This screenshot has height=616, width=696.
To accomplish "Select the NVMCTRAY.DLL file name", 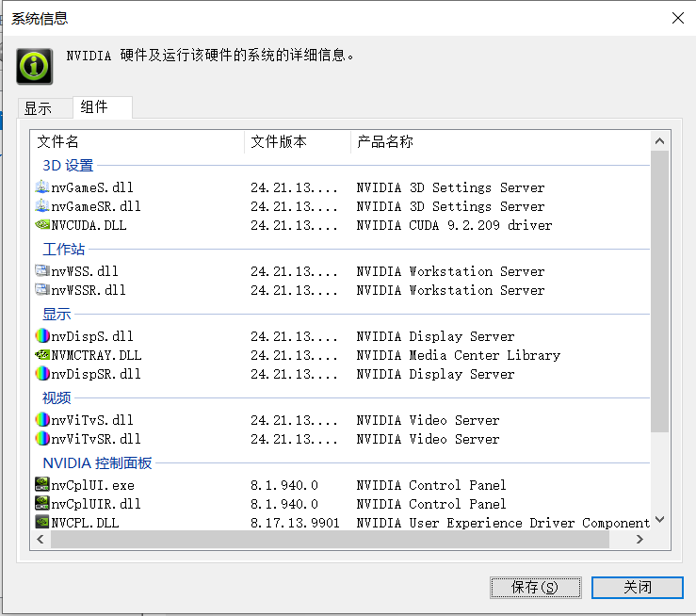I will 96,355.
